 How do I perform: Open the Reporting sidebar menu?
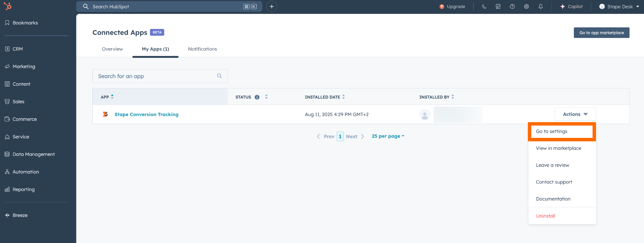[20, 189]
